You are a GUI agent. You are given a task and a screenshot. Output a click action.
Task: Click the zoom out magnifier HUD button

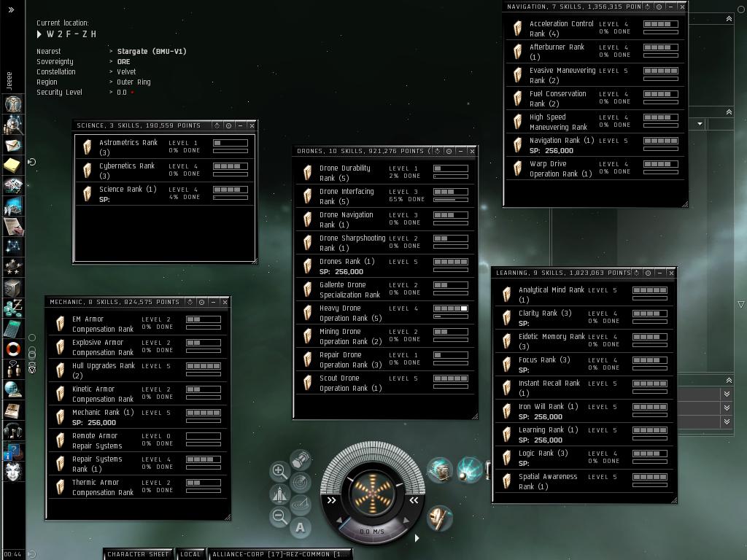279,517
